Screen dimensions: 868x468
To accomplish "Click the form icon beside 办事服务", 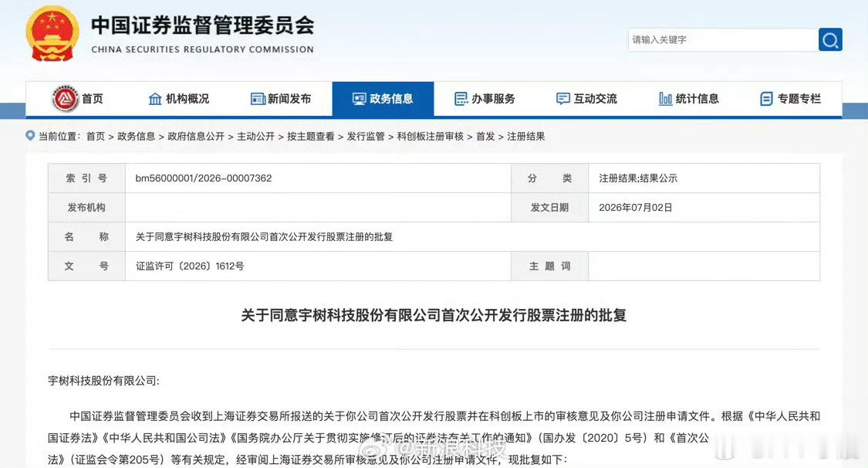I will click(x=461, y=99).
